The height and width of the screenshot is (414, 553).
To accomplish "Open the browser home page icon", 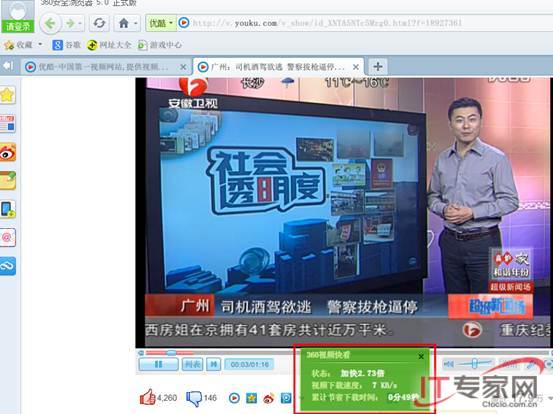I will point(124,23).
